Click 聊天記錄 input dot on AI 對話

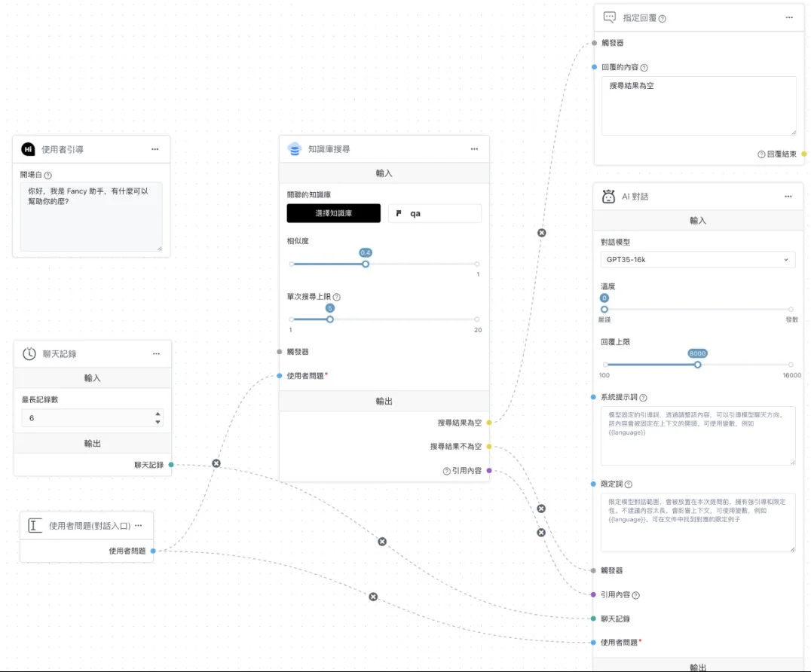click(593, 619)
